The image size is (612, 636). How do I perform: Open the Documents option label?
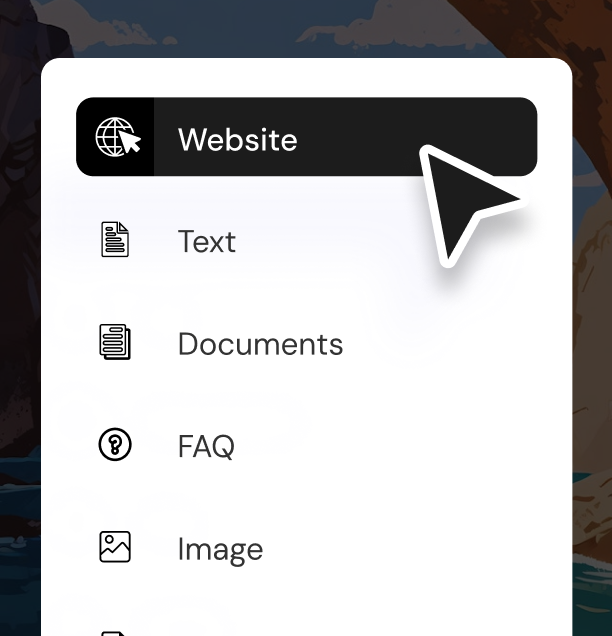tap(260, 344)
